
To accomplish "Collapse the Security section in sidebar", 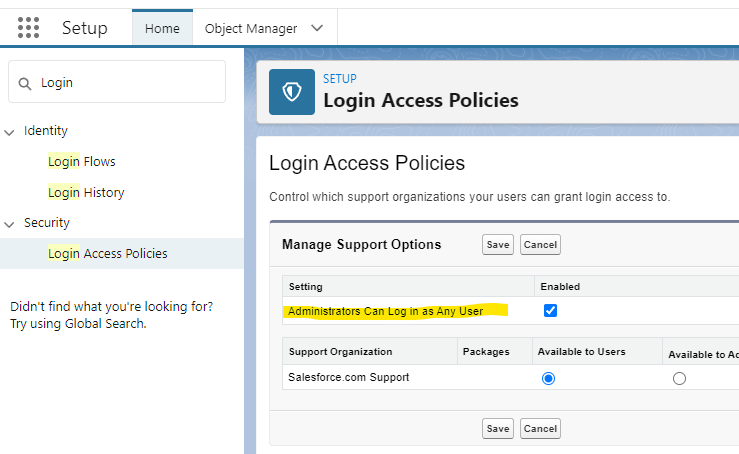I will 10,223.
